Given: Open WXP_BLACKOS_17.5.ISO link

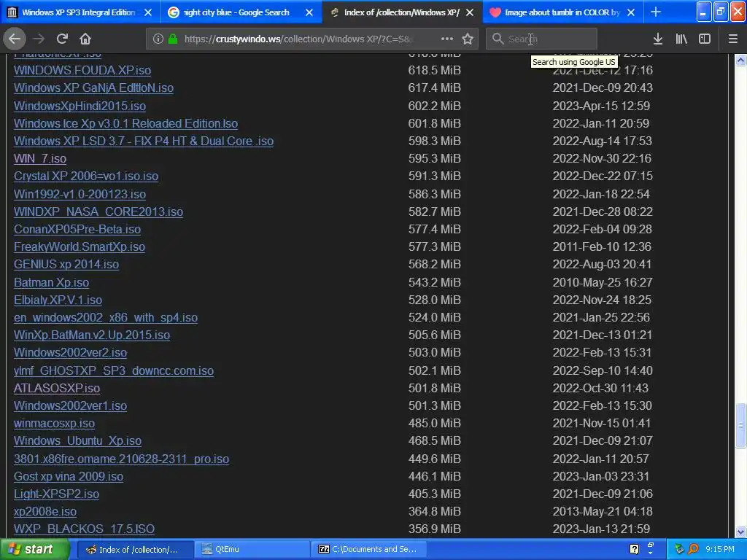Looking at the screenshot, I should [85, 529].
